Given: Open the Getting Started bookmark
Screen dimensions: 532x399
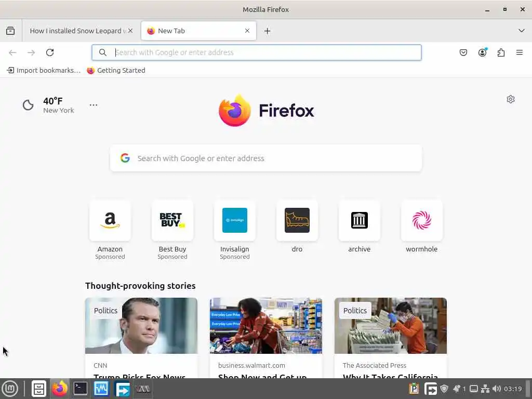Looking at the screenshot, I should (x=116, y=71).
